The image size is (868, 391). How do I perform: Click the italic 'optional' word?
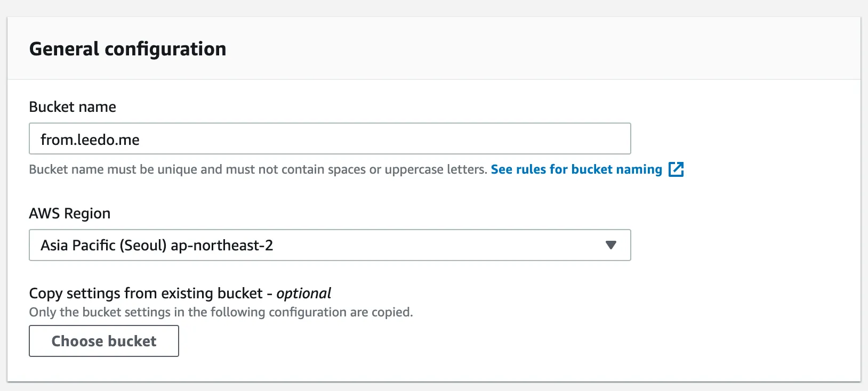pos(304,293)
